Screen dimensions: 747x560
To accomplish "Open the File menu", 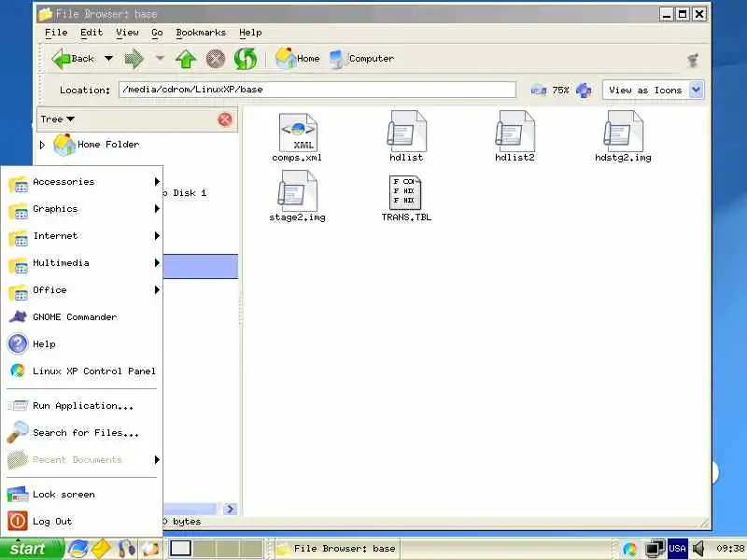I will point(56,33).
